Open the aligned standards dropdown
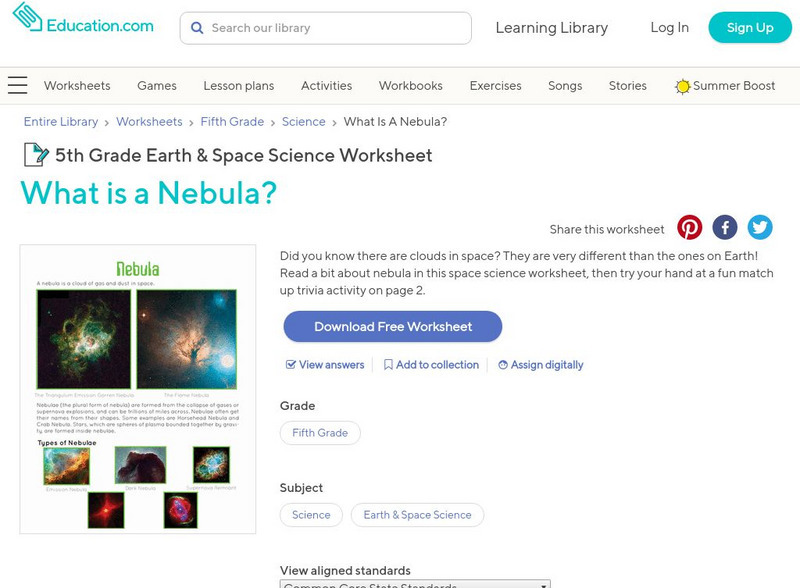The width and height of the screenshot is (800, 588). [415, 584]
